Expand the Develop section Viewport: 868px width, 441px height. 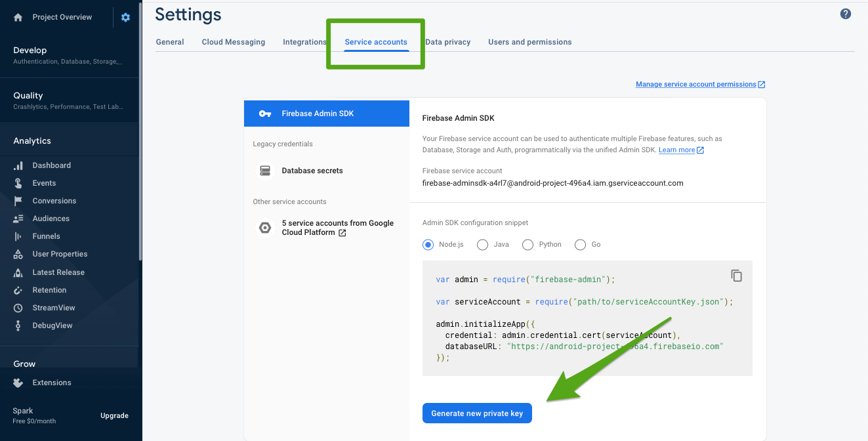[x=69, y=55]
